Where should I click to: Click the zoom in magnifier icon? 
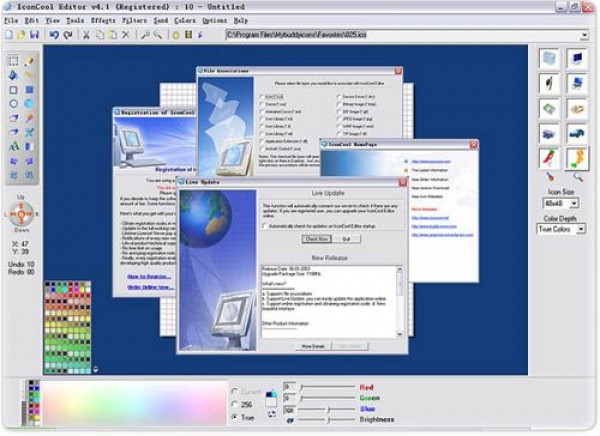145,35
